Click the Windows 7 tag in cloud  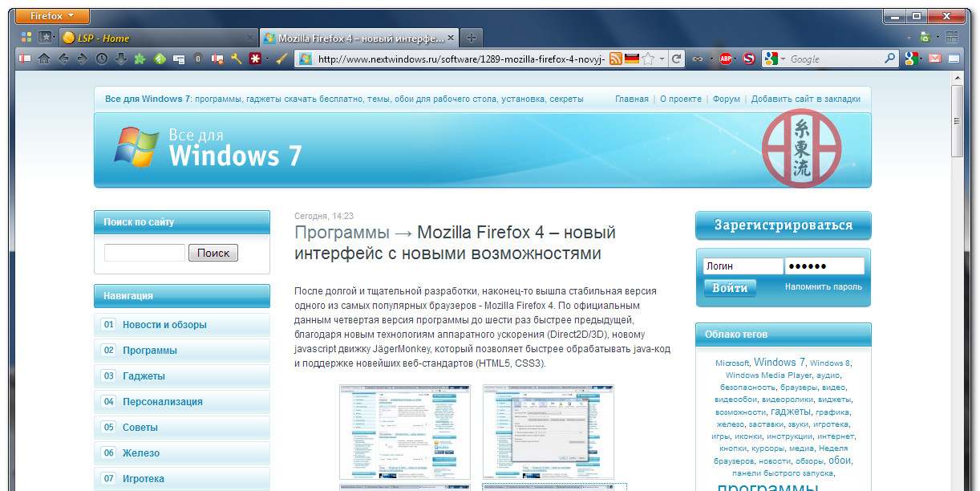[780, 362]
